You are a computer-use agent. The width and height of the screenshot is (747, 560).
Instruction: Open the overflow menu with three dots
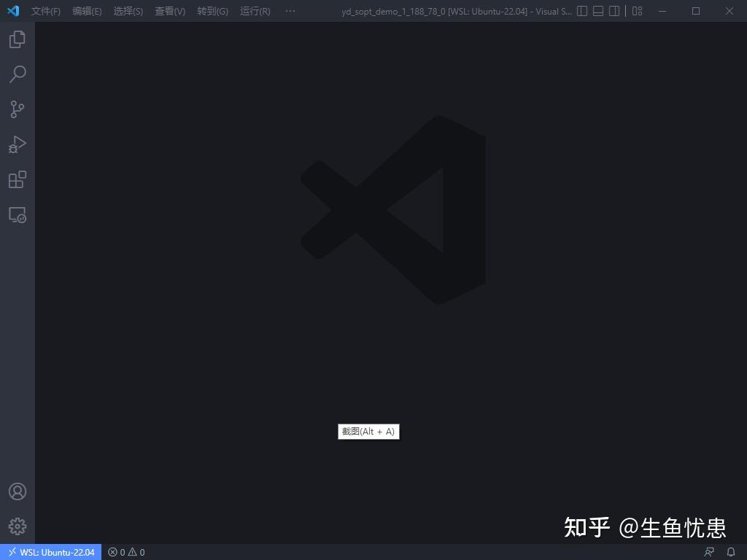coord(290,11)
